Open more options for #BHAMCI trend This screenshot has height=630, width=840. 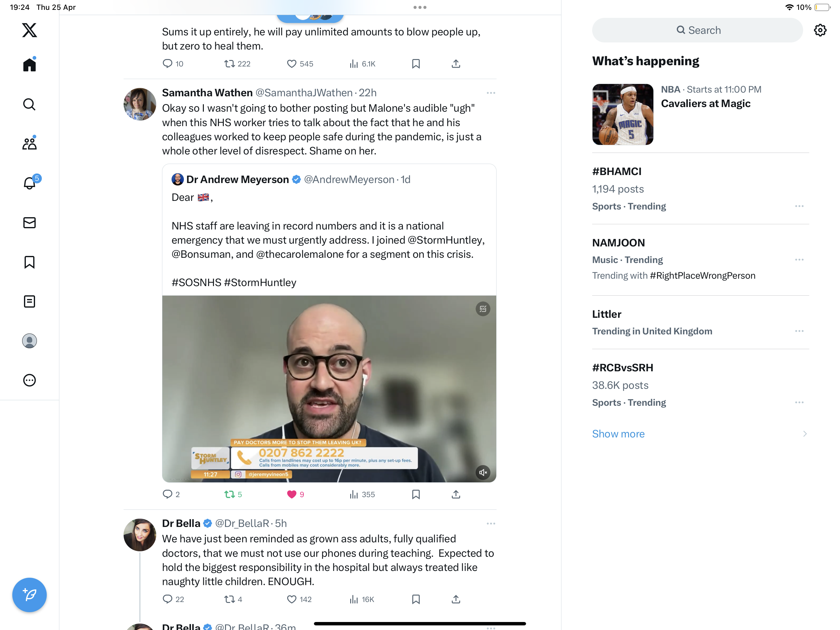pyautogui.click(x=799, y=206)
